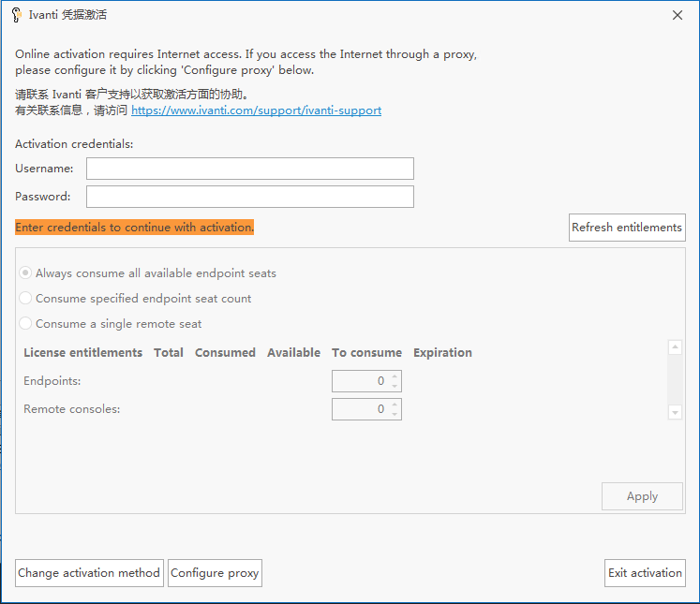Decrease Endpoints to-consume value
The width and height of the screenshot is (700, 604).
(395, 386)
